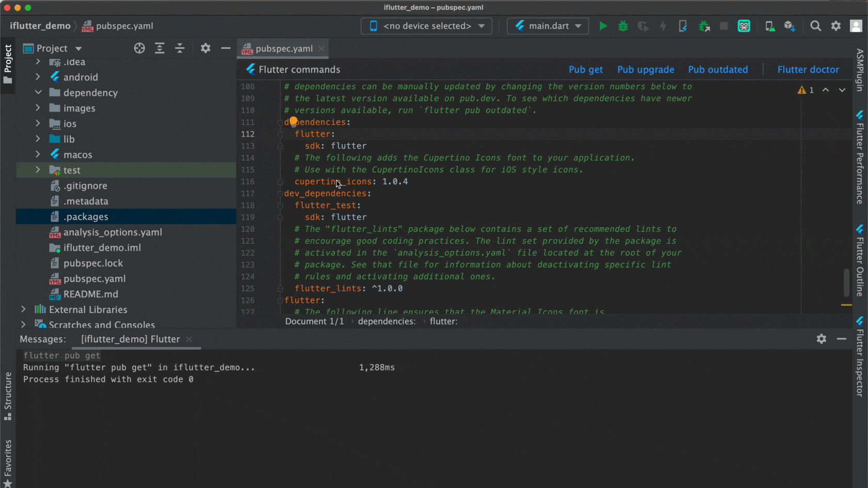Open the Structure tool window tab
This screenshot has height=488, width=868.
8,396
